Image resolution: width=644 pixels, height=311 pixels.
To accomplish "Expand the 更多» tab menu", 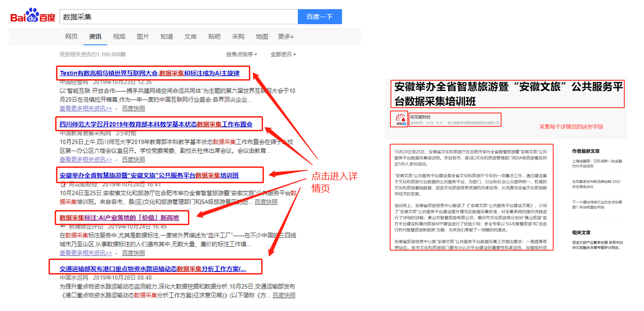I will pos(285,36).
